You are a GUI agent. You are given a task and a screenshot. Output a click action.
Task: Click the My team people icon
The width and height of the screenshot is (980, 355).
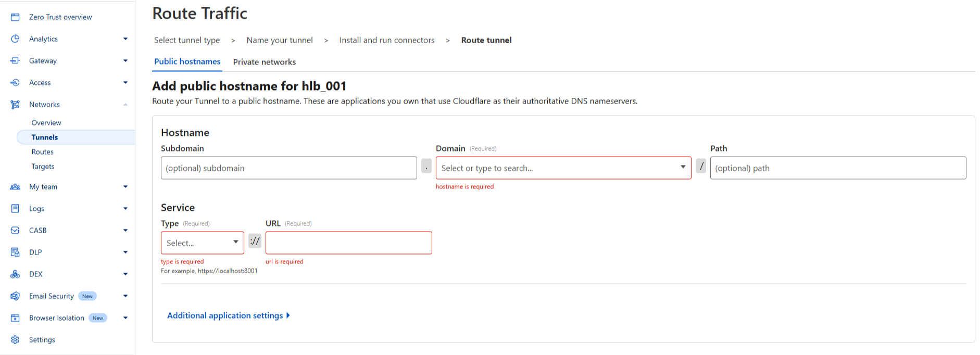pos(15,187)
